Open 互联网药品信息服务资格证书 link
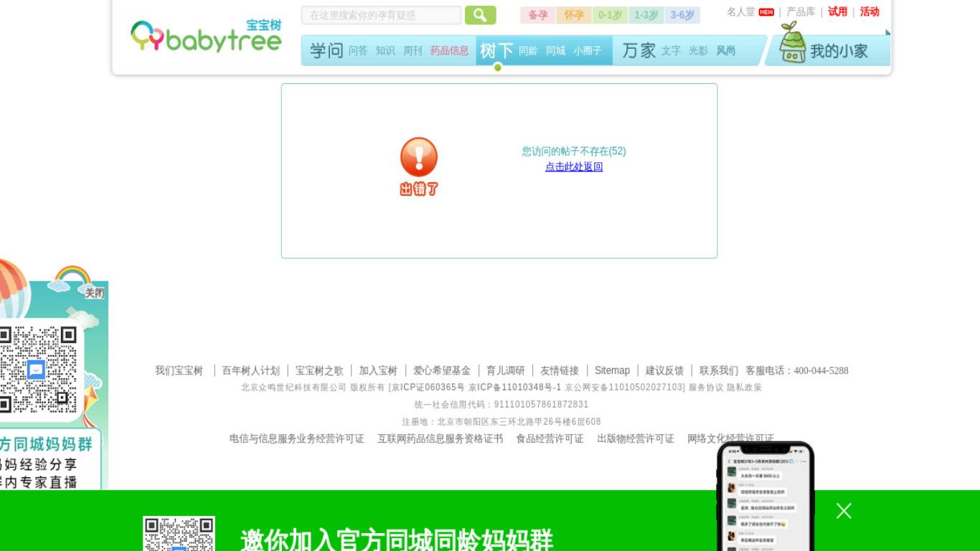980x551 pixels. (440, 438)
